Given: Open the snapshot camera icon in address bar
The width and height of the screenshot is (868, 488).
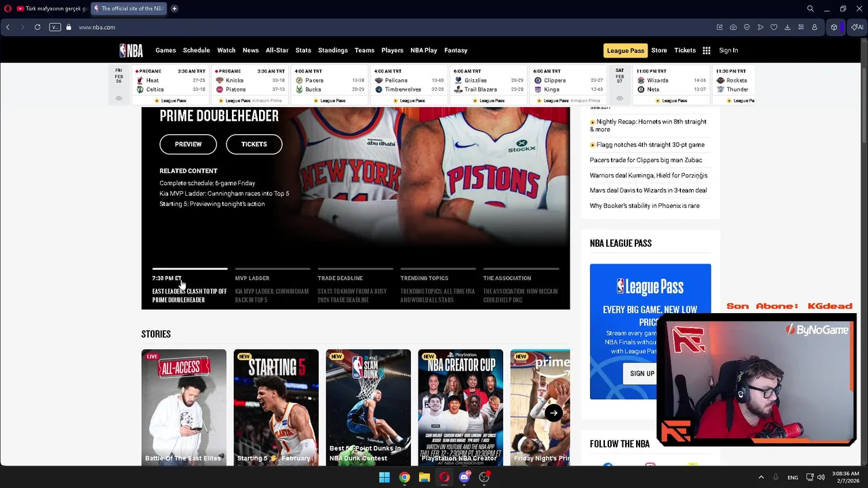Looking at the screenshot, I should 733,27.
